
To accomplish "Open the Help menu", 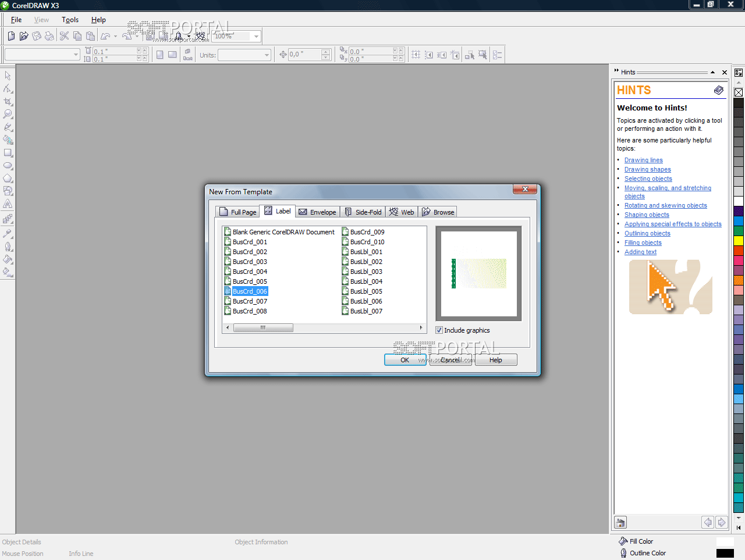I will coord(98,20).
